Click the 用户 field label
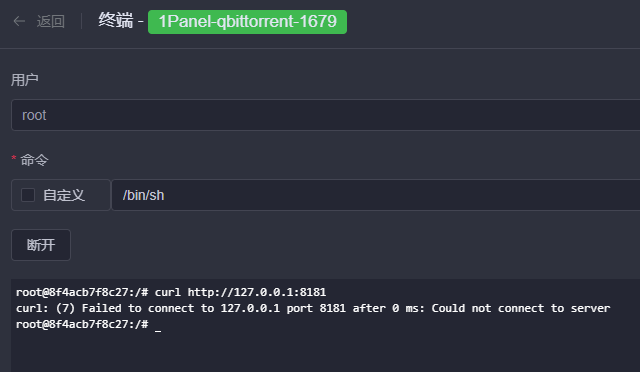This screenshot has height=372, width=640. tap(24, 80)
